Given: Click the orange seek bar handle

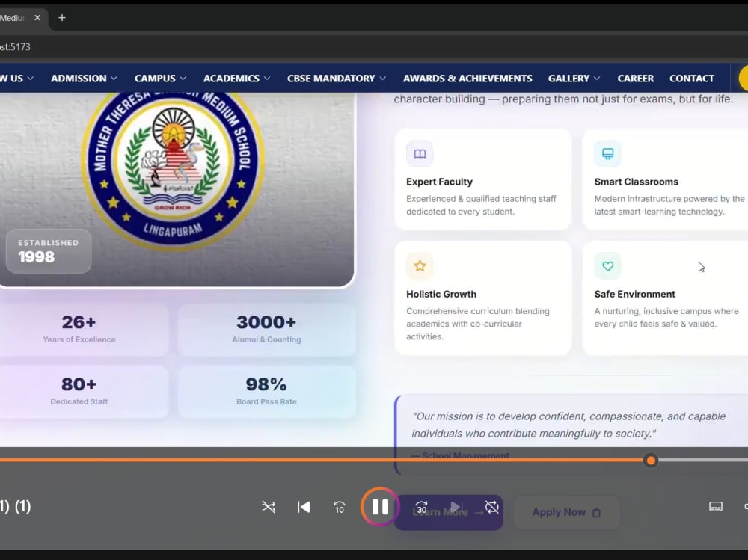Looking at the screenshot, I should pyautogui.click(x=651, y=461).
